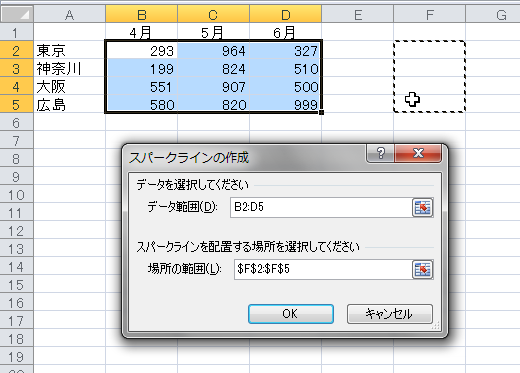Click the fill handle of selected range
The image size is (520, 373).
coord(321,113)
